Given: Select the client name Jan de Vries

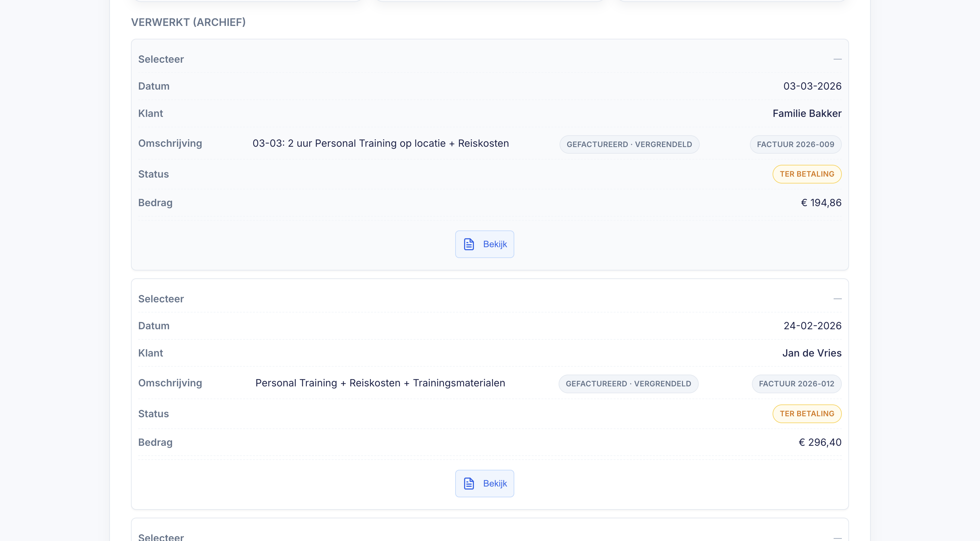Looking at the screenshot, I should [x=811, y=353].
